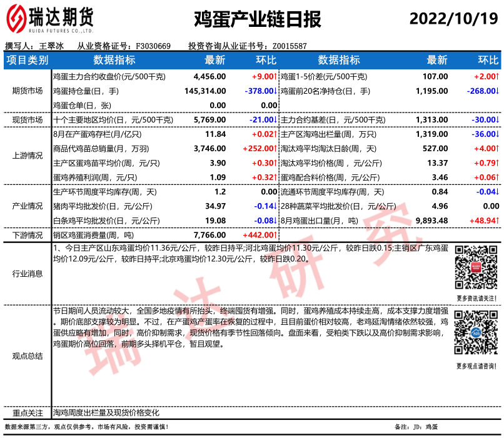Image resolution: width=504 pixels, height=438 pixels.
Task: Click the blue down arrow beside -268.00
Action: coord(497,91)
